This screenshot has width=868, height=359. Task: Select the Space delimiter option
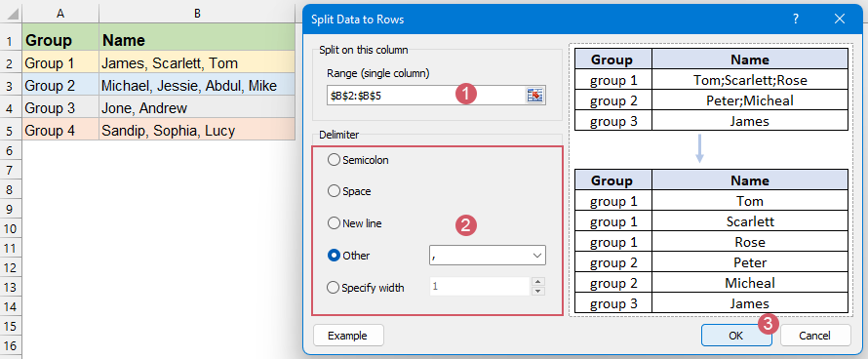tap(349, 191)
